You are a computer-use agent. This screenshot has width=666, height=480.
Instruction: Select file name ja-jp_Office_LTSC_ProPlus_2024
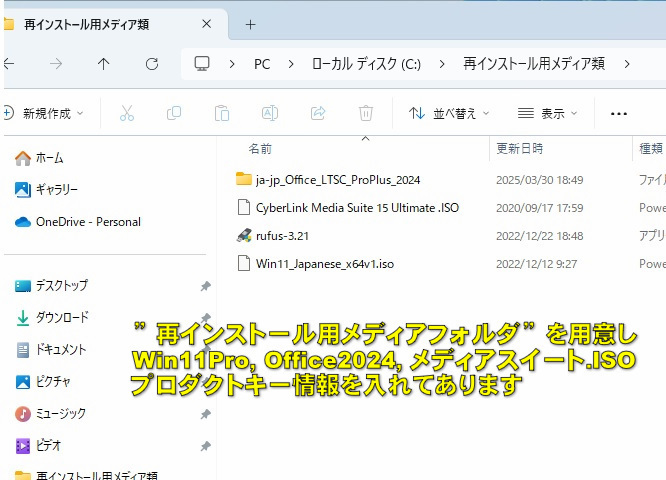tap(338, 180)
